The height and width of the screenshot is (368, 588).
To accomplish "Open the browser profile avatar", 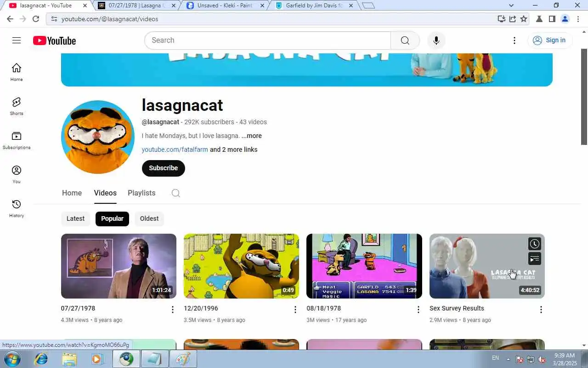I will click(565, 19).
